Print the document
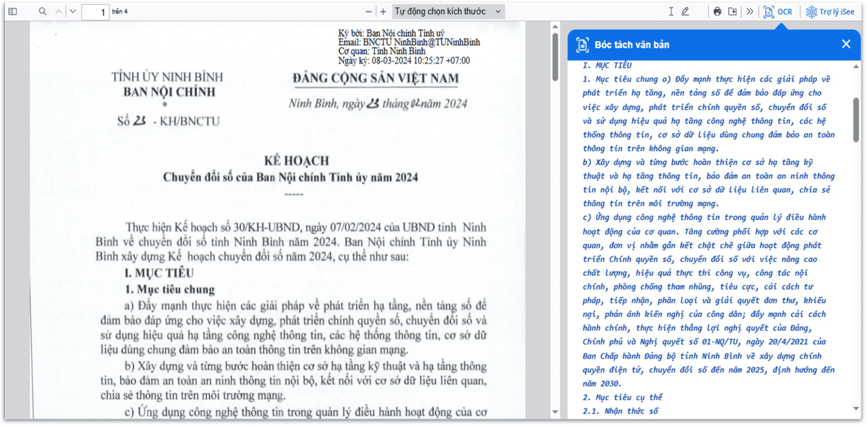This screenshot has height=427, width=868. [717, 11]
